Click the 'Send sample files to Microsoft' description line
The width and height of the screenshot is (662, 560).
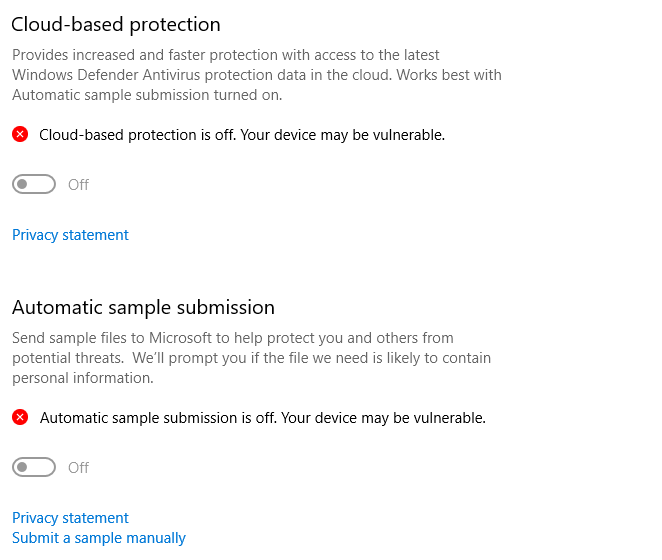[233, 338]
